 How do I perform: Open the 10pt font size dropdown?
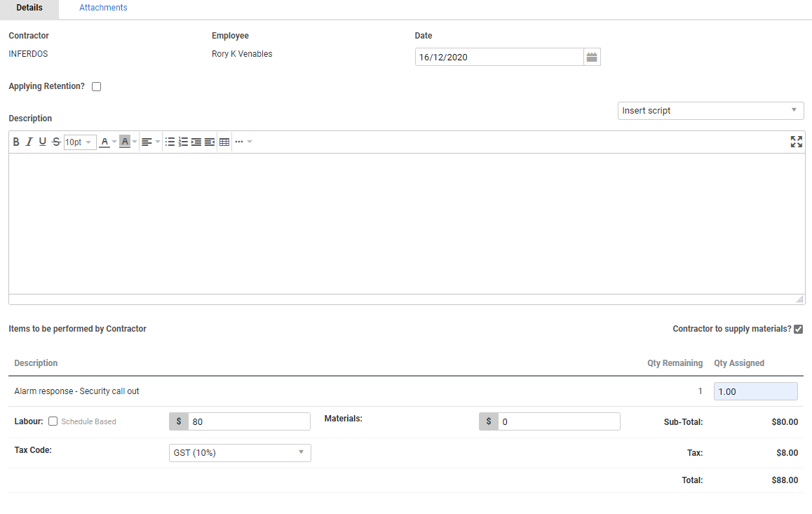[80, 142]
